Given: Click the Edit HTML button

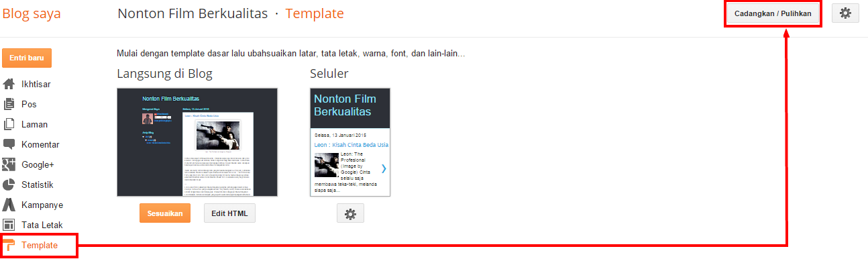Looking at the screenshot, I should [x=229, y=213].
